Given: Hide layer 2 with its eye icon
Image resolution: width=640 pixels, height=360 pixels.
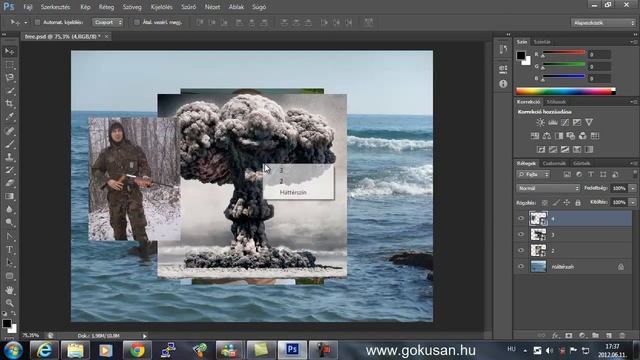Looking at the screenshot, I should [x=521, y=250].
